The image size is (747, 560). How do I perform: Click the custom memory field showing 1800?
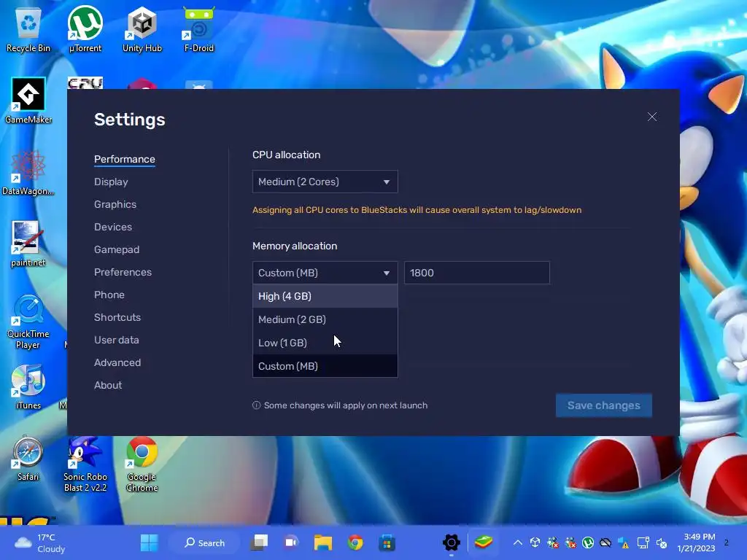coord(477,273)
